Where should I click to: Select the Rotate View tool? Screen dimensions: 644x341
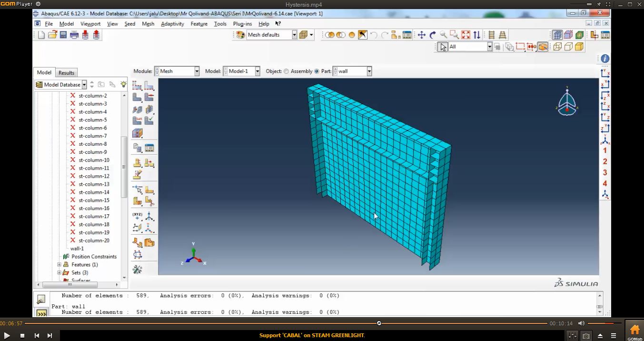(x=432, y=35)
